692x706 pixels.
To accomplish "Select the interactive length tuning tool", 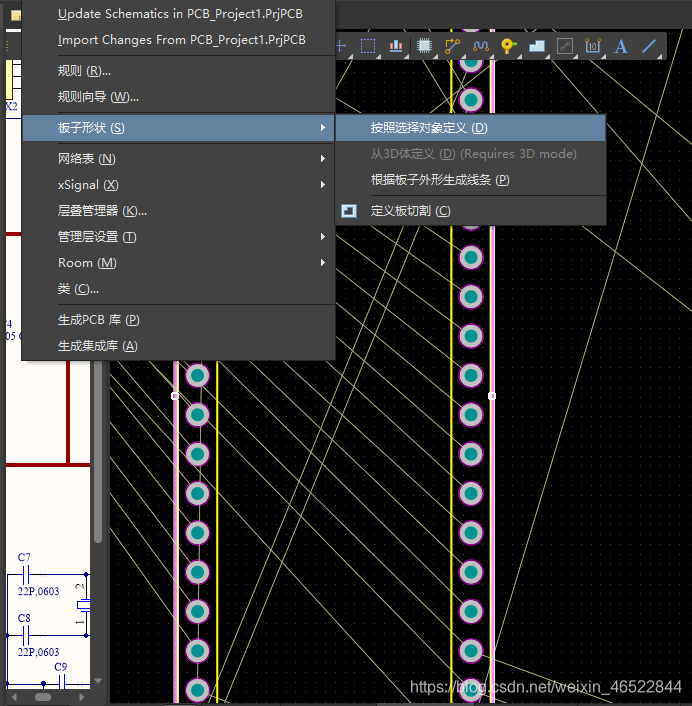I will click(x=481, y=46).
